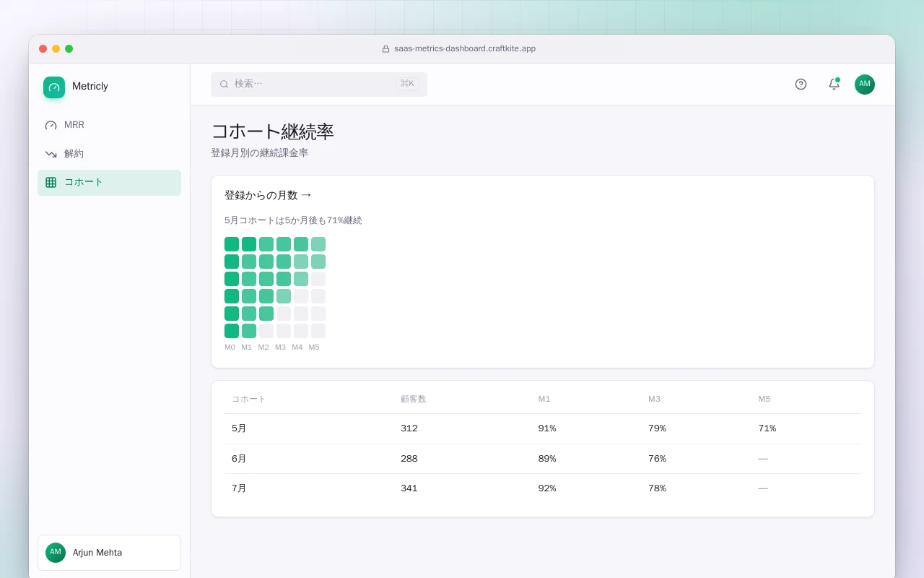Click customer count 288
The width and height of the screenshot is (924, 578).
409,459
